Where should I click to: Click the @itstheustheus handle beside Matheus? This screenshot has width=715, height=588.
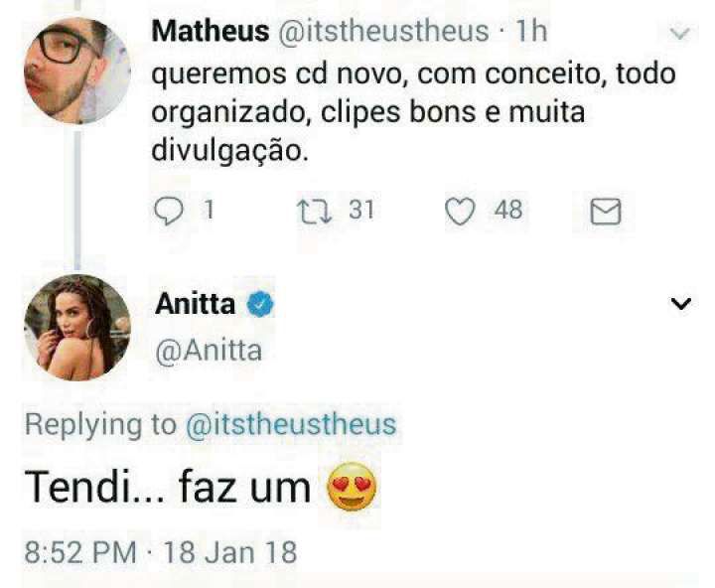pos(383,31)
